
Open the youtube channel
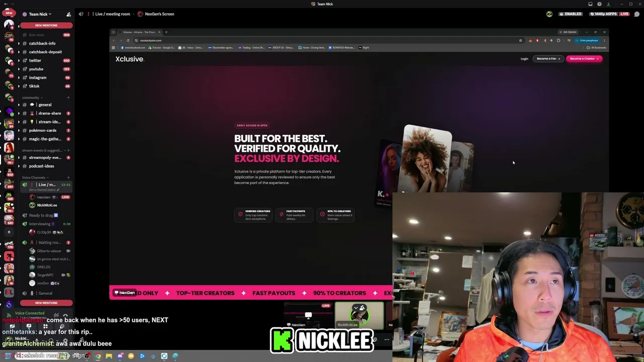tap(45, 69)
